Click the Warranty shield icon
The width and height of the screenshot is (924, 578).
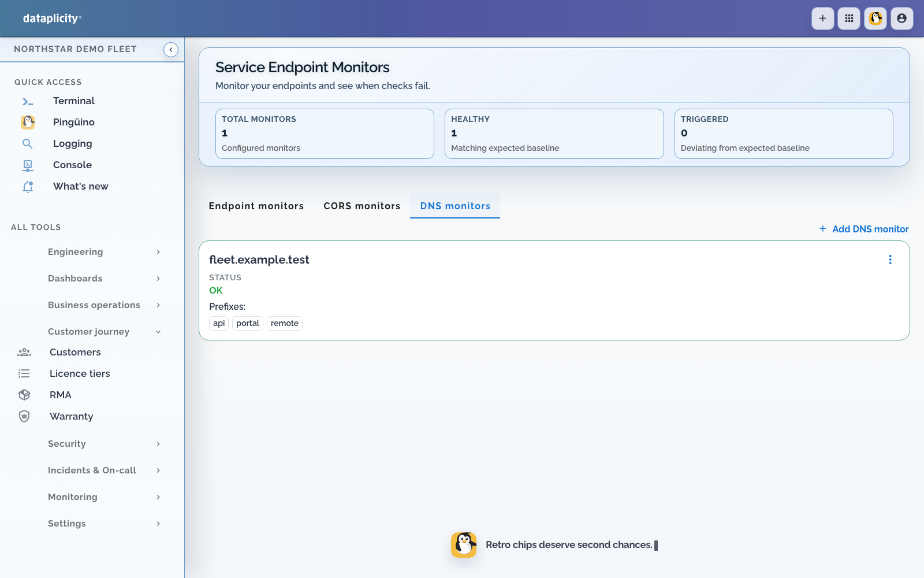(24, 416)
